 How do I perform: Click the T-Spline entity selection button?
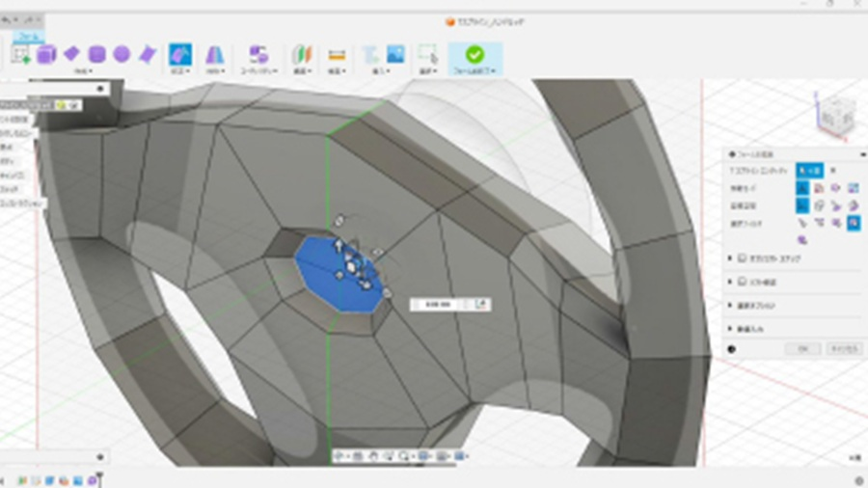(809, 171)
